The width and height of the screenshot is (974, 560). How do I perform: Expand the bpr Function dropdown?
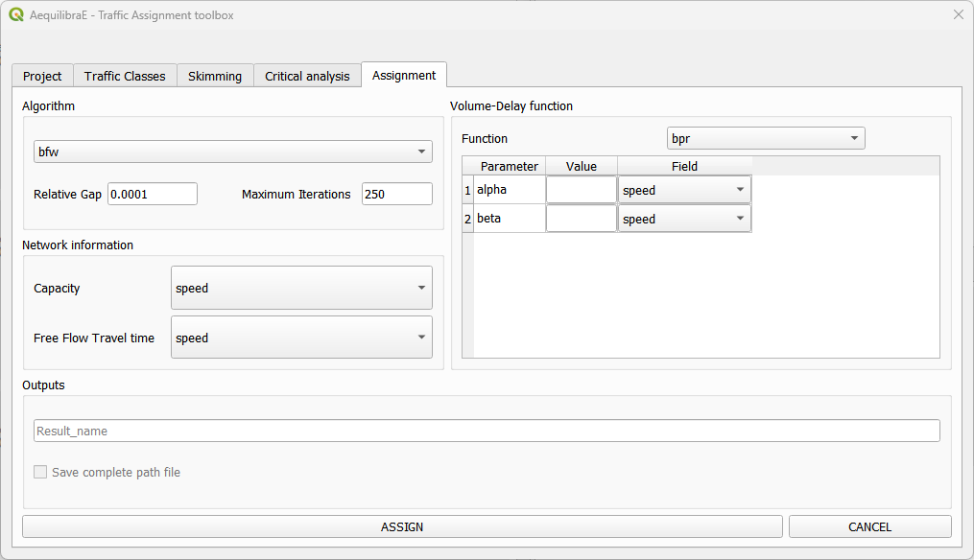click(x=766, y=139)
